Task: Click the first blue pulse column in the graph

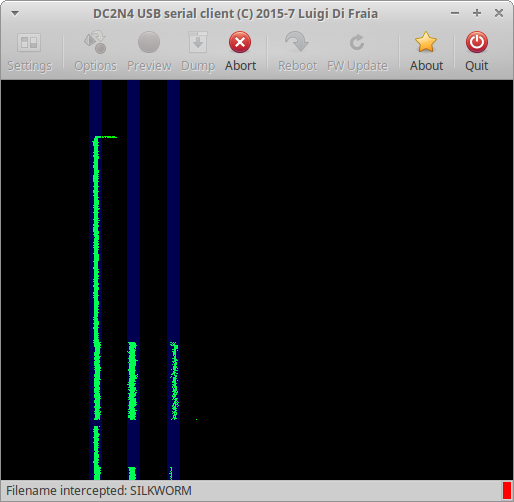Action: click(x=95, y=280)
